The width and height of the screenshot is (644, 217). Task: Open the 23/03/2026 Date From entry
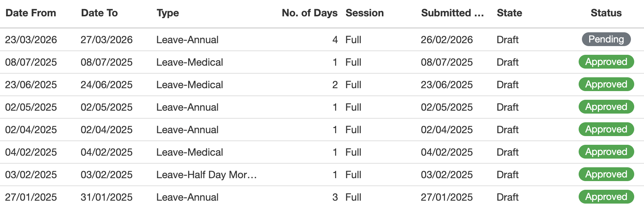(x=31, y=40)
